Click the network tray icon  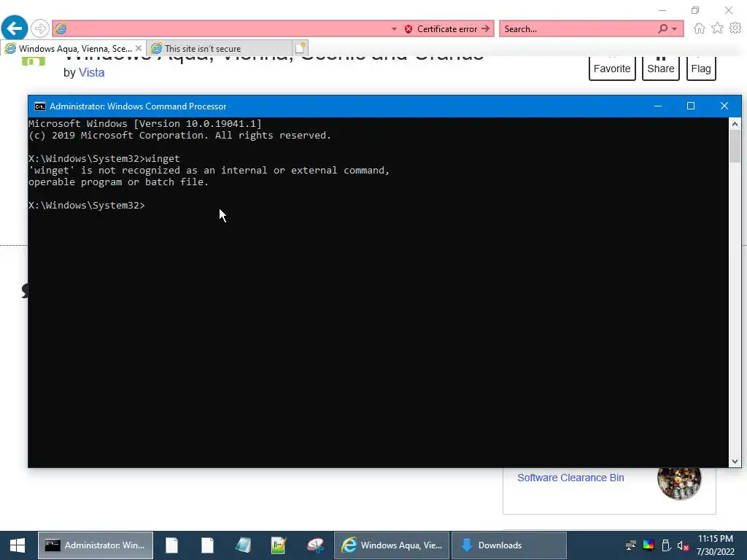(631, 545)
